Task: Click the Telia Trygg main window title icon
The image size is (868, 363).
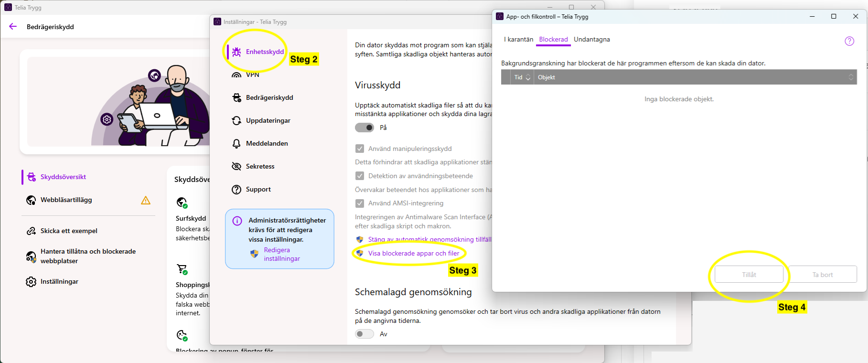Action: point(8,7)
